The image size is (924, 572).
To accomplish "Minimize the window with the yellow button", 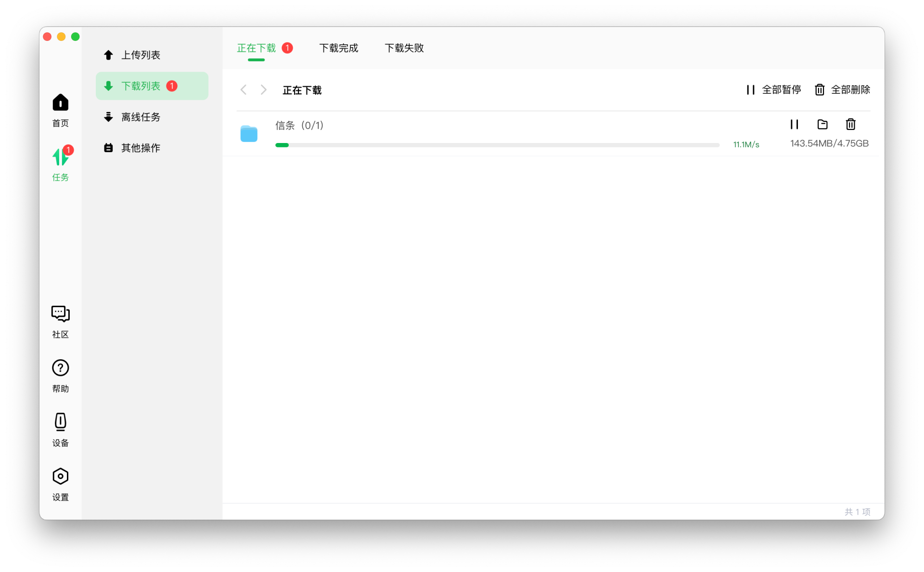I will pos(61,37).
